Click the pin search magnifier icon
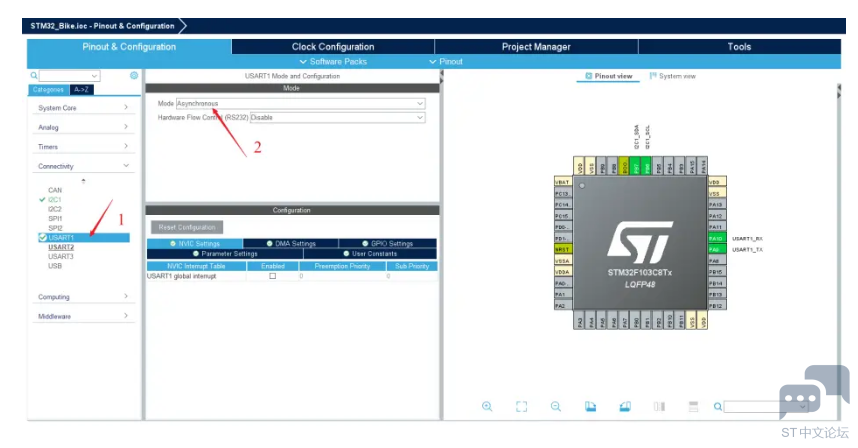Image resolution: width=858 pixels, height=448 pixels. click(717, 406)
